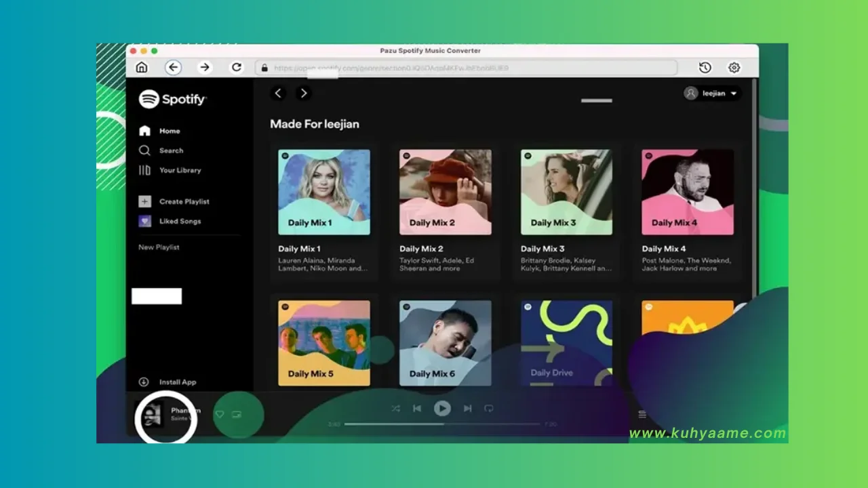Click Spotify in-page forward chevron
Image resolution: width=868 pixels, height=488 pixels.
(x=304, y=94)
